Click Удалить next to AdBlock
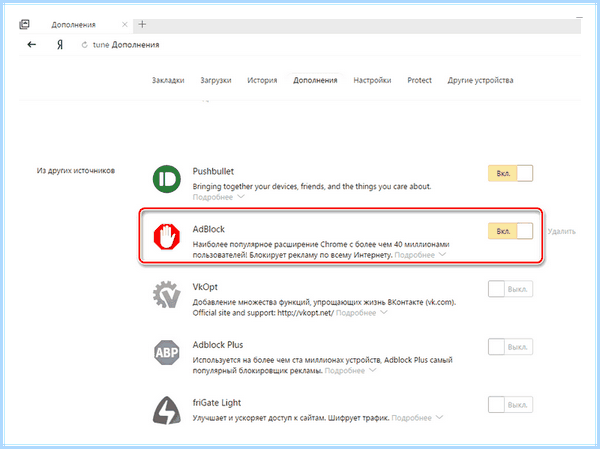This screenshot has width=600, height=449. [x=561, y=231]
